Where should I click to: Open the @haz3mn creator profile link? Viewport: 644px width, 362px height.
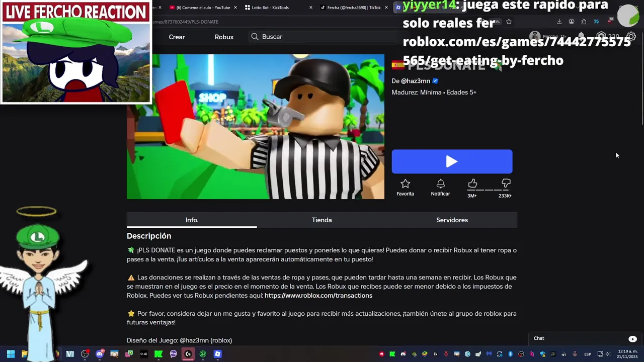click(x=416, y=81)
